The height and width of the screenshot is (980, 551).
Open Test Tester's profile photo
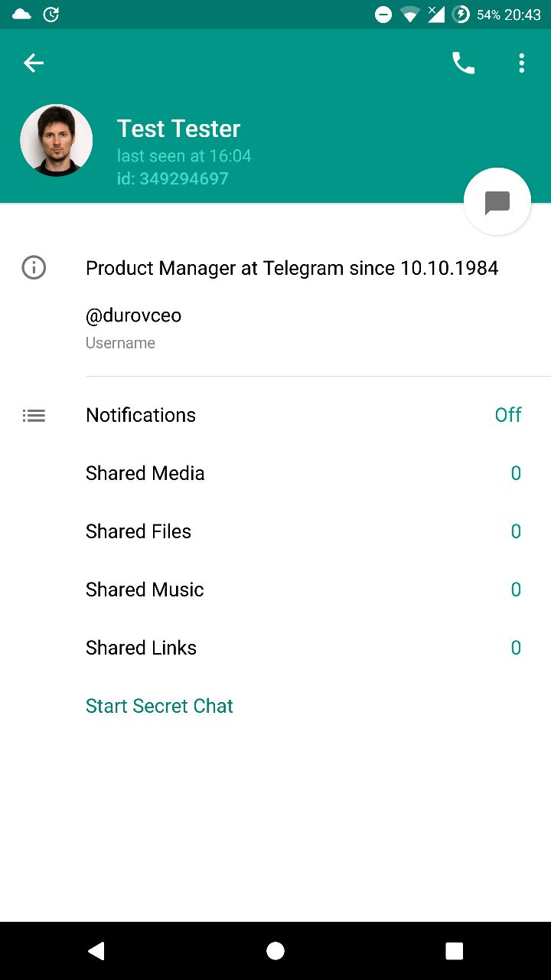(x=57, y=141)
